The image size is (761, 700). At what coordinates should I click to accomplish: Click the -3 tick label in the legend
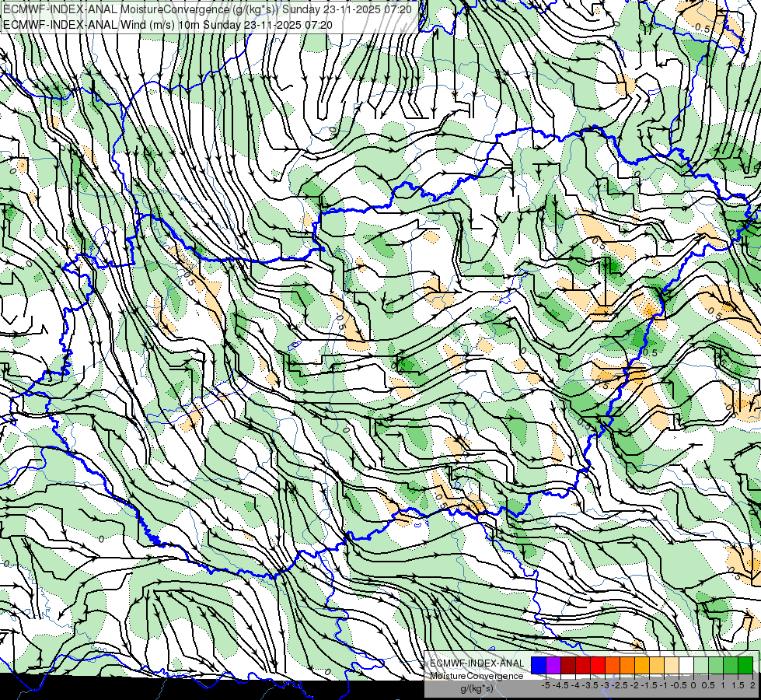tap(605, 685)
